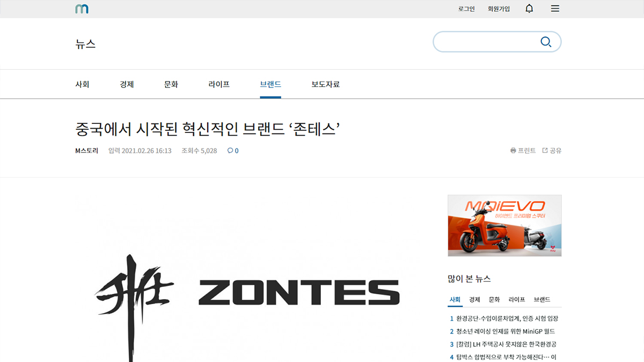Open the 라이프 menu in main navigation
Screen dimensions: 644x362
219,84
